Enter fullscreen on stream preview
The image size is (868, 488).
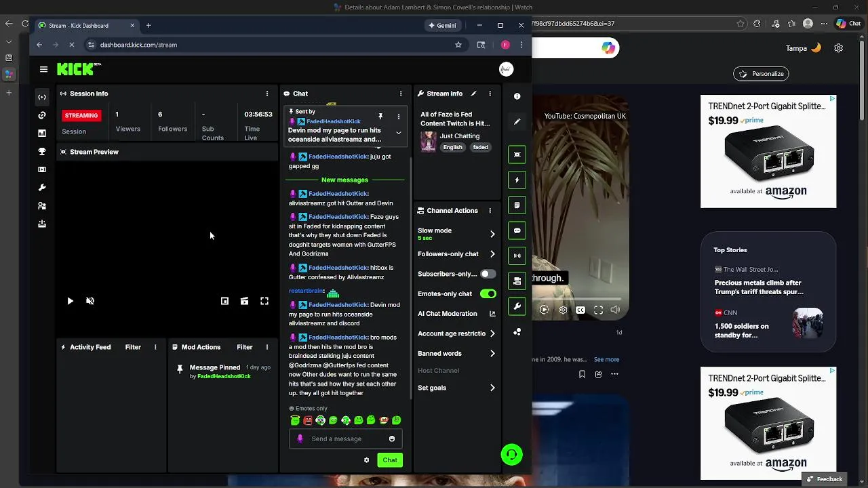pos(264,301)
